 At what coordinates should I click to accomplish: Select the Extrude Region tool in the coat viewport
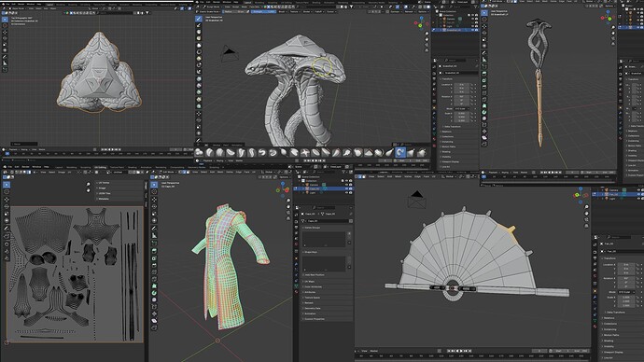pyautogui.click(x=154, y=251)
